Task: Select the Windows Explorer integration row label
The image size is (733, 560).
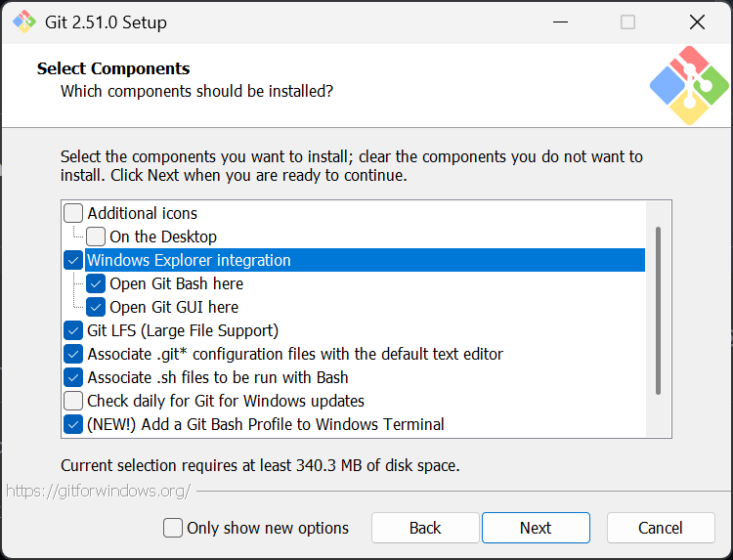Action: (189, 260)
